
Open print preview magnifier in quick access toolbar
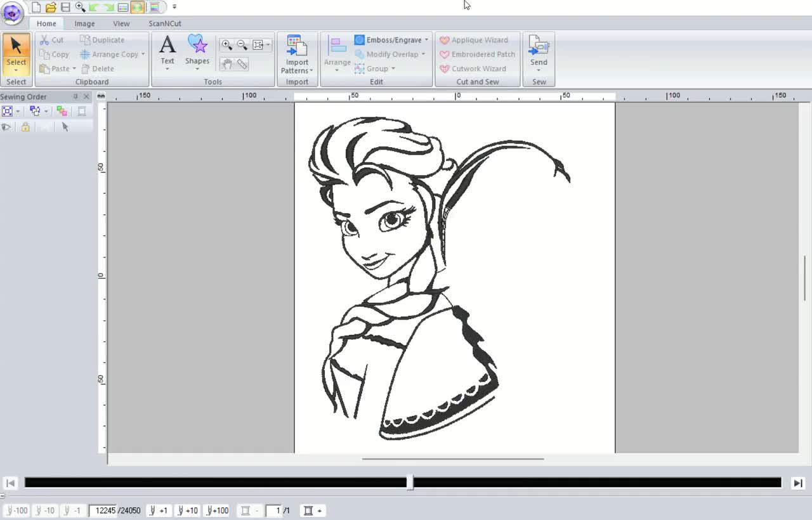tap(80, 8)
